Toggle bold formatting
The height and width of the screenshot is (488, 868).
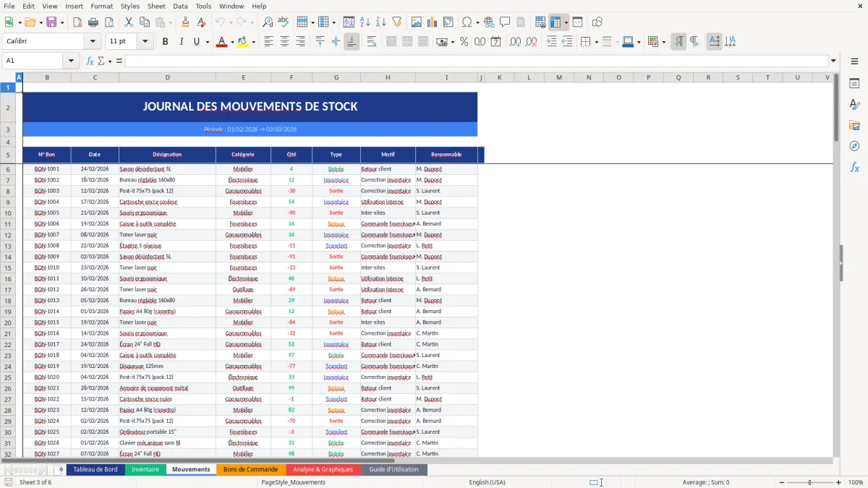point(165,42)
